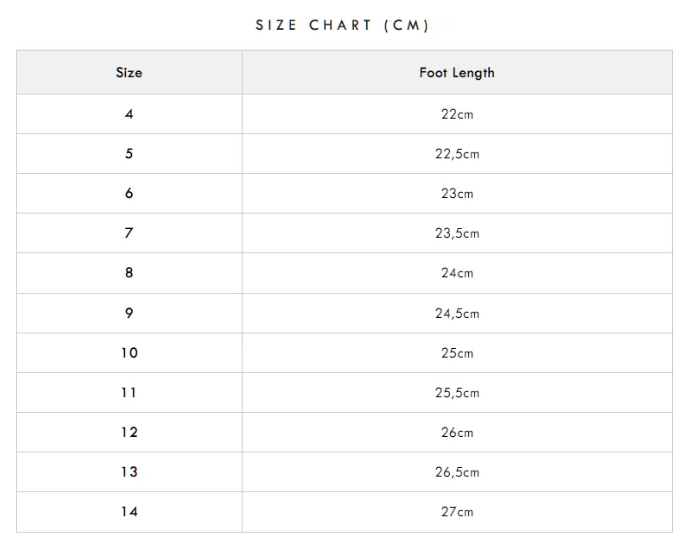The width and height of the screenshot is (689, 546).
Task: Select size 11 row cell
Action: point(129,392)
